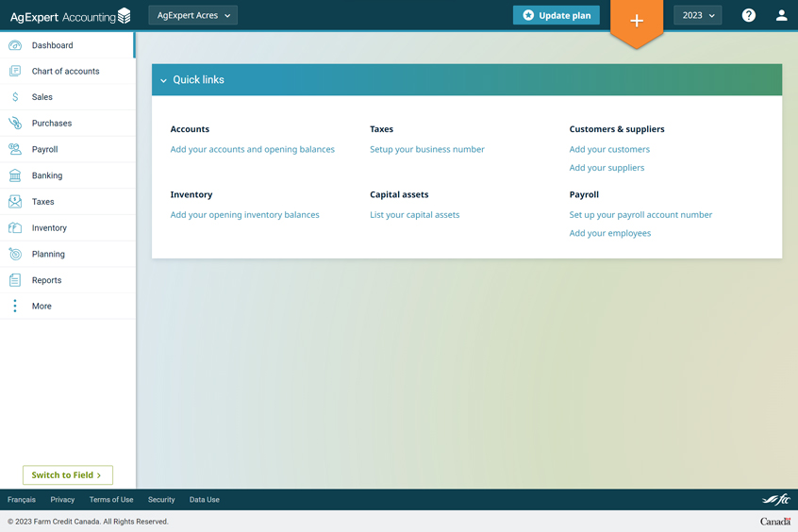Open the user profile icon
The width and height of the screenshot is (798, 532).
click(781, 15)
